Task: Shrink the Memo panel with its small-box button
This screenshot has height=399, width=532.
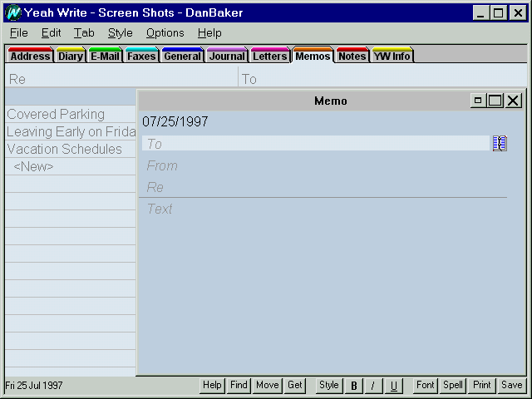Action: pos(478,101)
